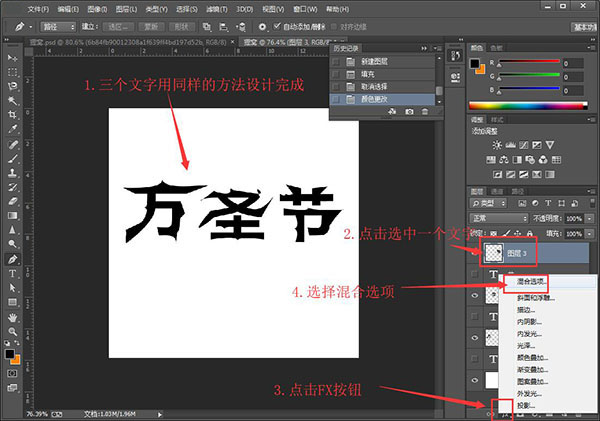Select the Hand tool

click(12, 317)
